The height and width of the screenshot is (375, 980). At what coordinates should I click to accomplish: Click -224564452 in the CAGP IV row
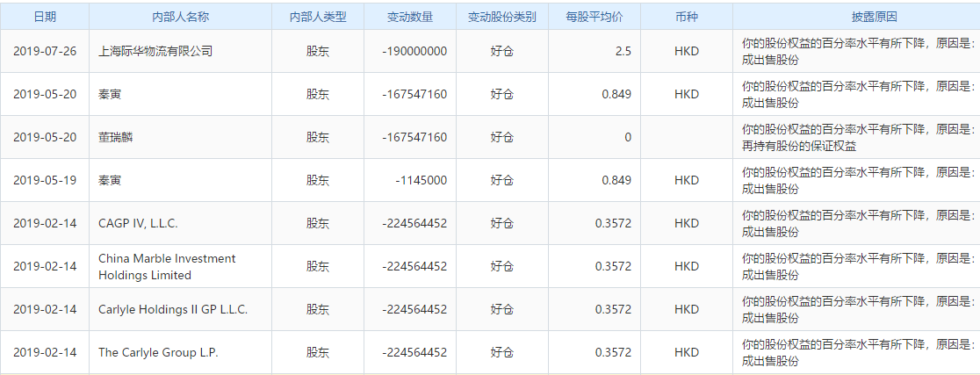[410, 223]
